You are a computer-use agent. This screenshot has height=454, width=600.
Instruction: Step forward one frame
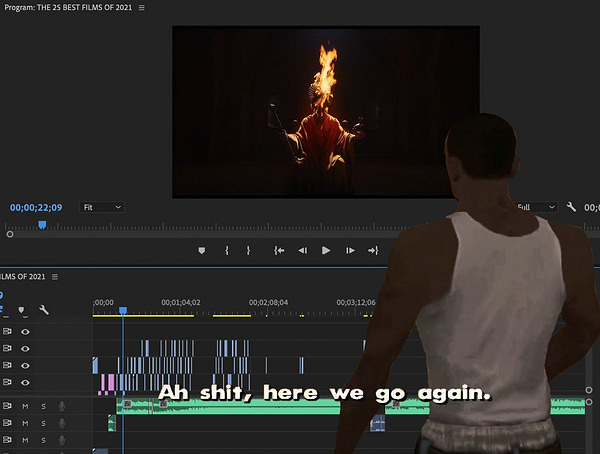350,250
